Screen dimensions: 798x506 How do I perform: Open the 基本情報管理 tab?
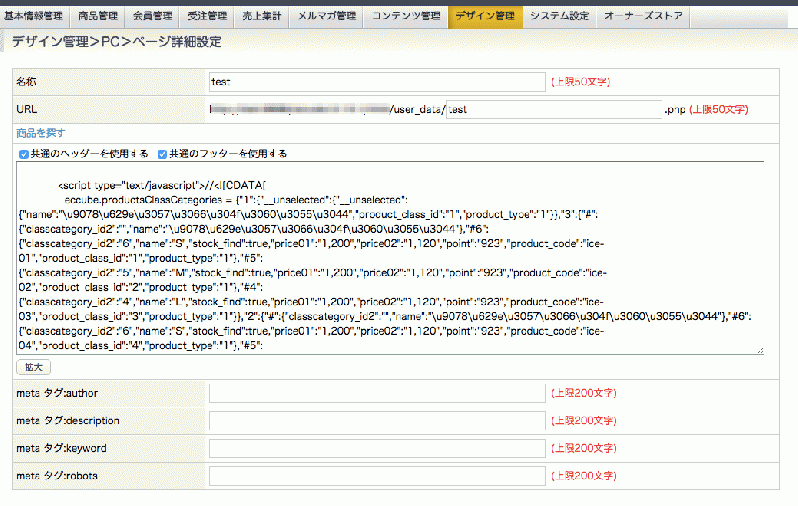34,16
